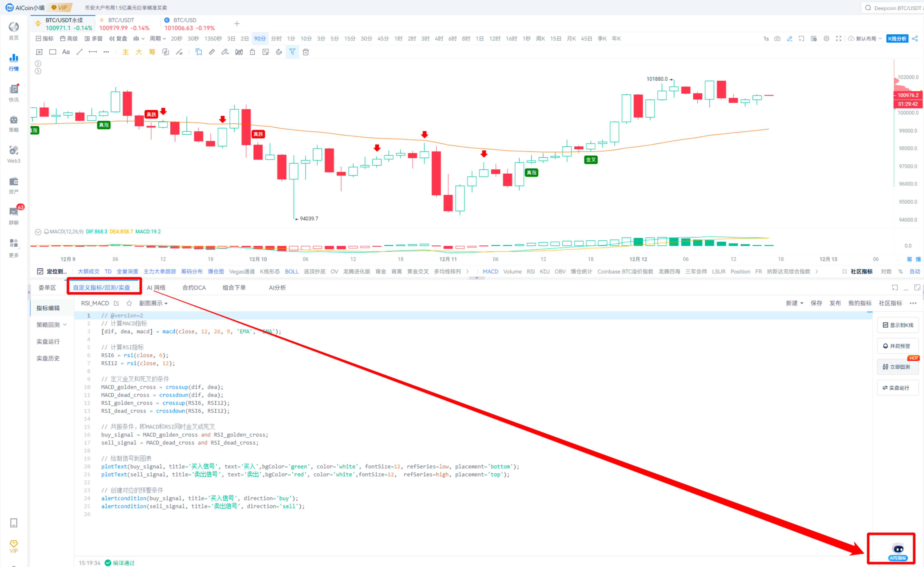The image size is (924, 567).
Task: Open the 快讯 news icon in the sidebar
Action: [14, 93]
